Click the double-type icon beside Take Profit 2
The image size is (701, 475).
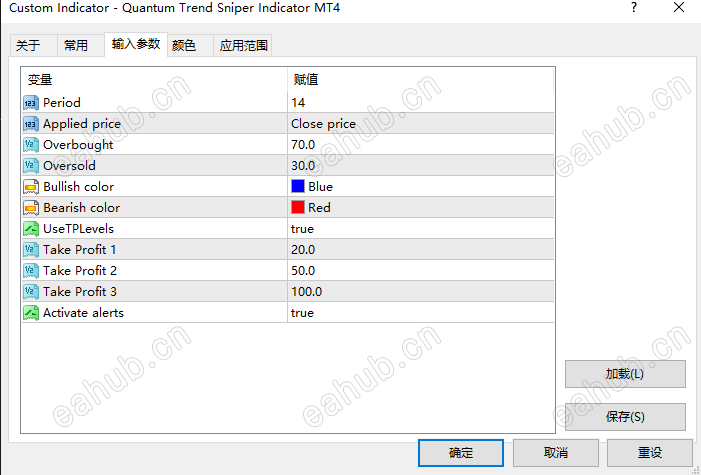point(31,271)
